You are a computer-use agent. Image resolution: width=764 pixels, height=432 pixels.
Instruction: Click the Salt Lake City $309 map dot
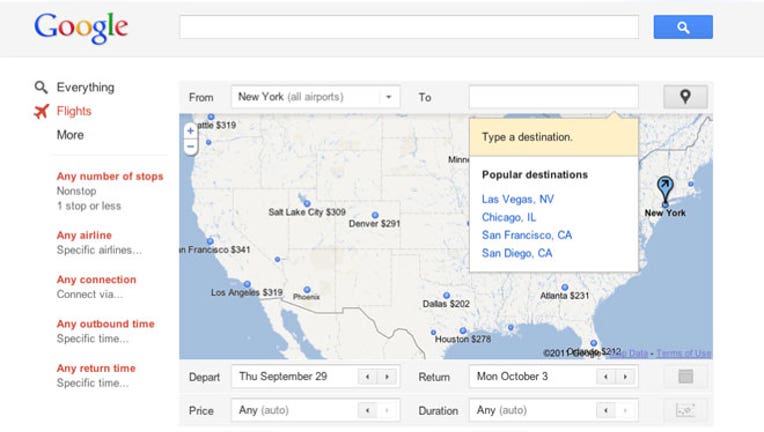click(x=307, y=204)
